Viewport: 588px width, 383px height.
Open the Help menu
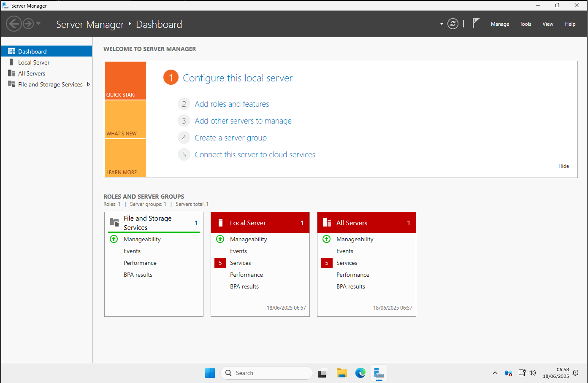tap(570, 24)
